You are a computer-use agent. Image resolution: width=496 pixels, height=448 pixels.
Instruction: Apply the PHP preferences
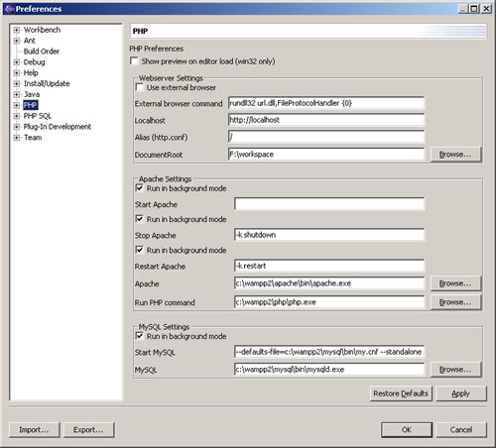461,393
